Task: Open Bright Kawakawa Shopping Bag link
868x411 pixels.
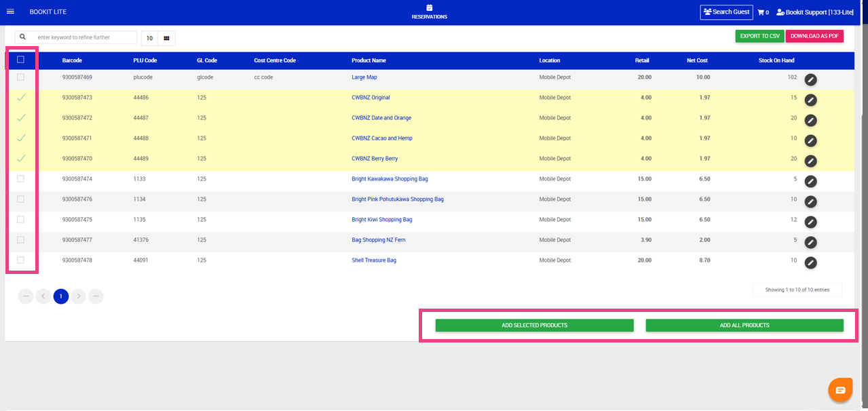Action: pyautogui.click(x=390, y=179)
